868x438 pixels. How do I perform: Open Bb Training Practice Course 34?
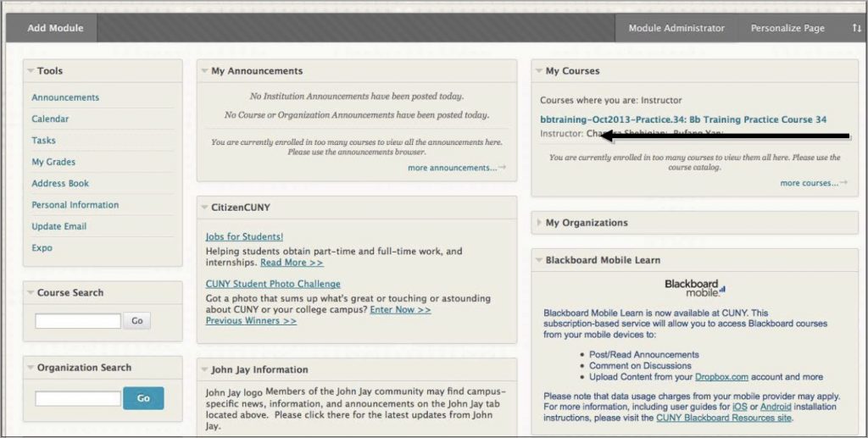pos(684,119)
